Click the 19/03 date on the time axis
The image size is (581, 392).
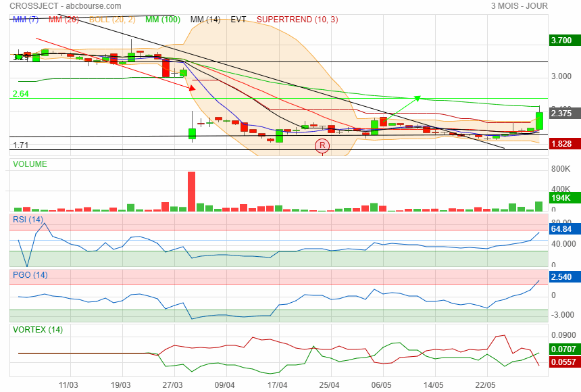tap(121, 385)
